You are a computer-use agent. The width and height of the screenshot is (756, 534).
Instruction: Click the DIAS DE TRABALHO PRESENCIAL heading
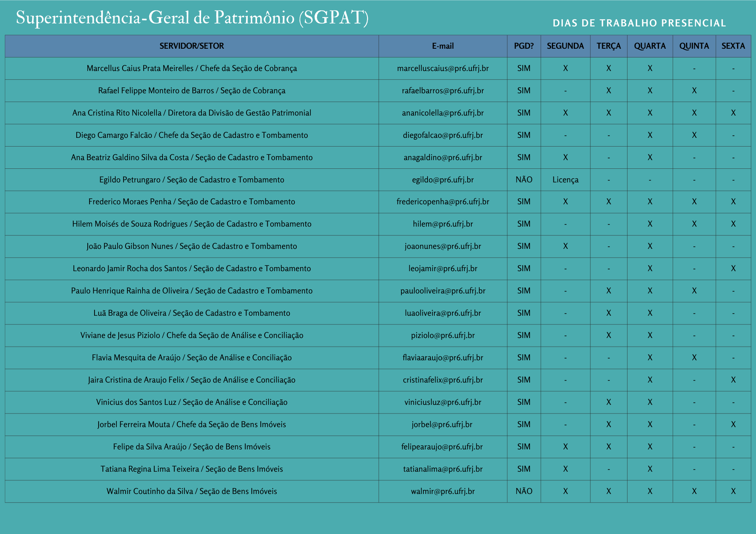pos(639,23)
